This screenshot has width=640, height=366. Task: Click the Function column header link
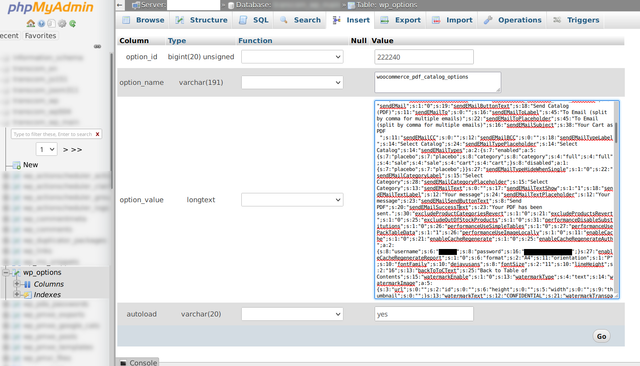pos(255,41)
